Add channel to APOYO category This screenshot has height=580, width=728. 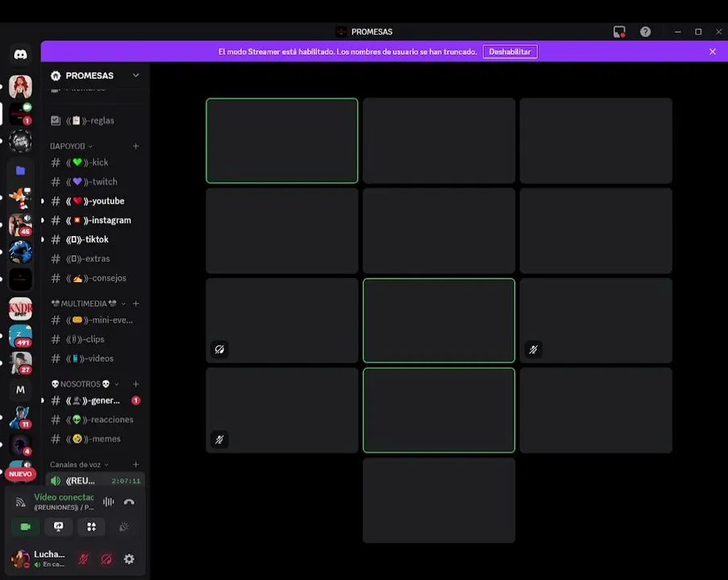tap(136, 146)
